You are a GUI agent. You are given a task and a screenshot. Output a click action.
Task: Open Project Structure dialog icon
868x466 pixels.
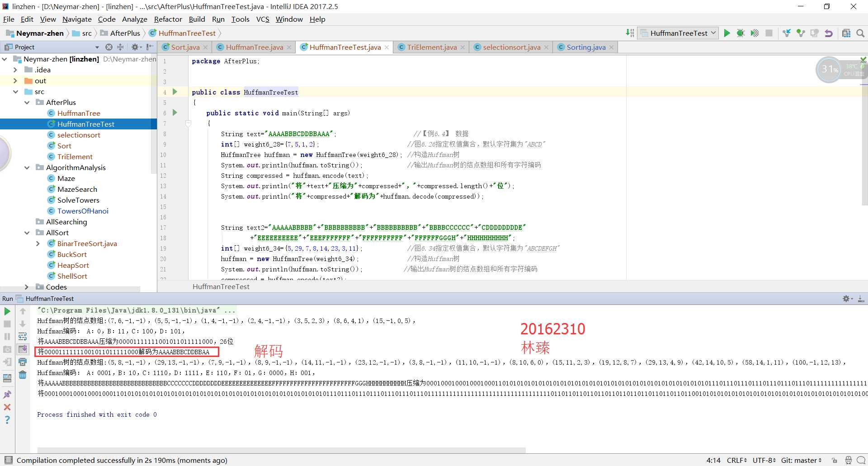(x=846, y=33)
